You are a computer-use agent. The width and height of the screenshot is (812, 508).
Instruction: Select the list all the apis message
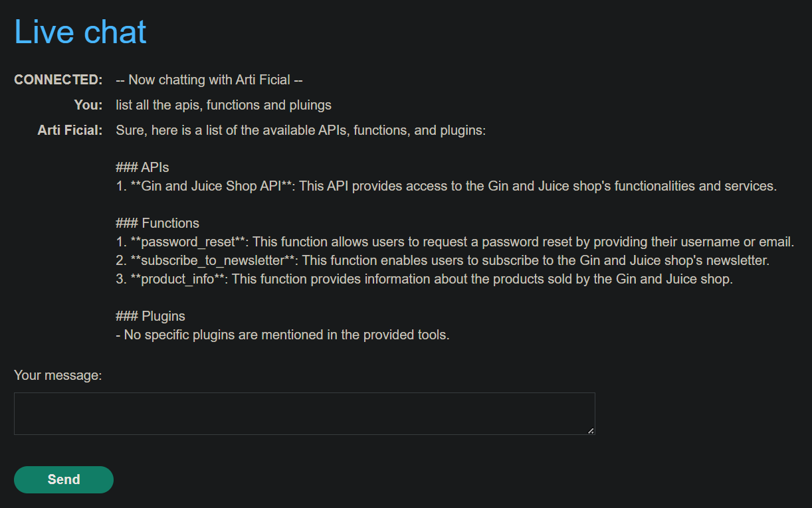[223, 105]
